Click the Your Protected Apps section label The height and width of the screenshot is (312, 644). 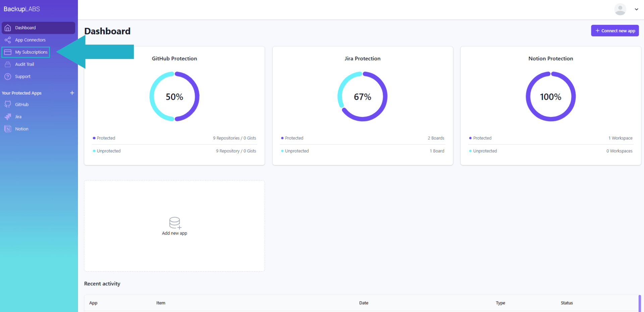pos(21,93)
